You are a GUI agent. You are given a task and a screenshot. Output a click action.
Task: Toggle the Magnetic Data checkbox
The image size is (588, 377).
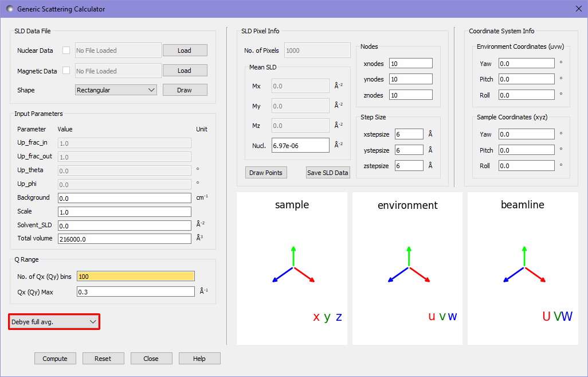pyautogui.click(x=66, y=71)
